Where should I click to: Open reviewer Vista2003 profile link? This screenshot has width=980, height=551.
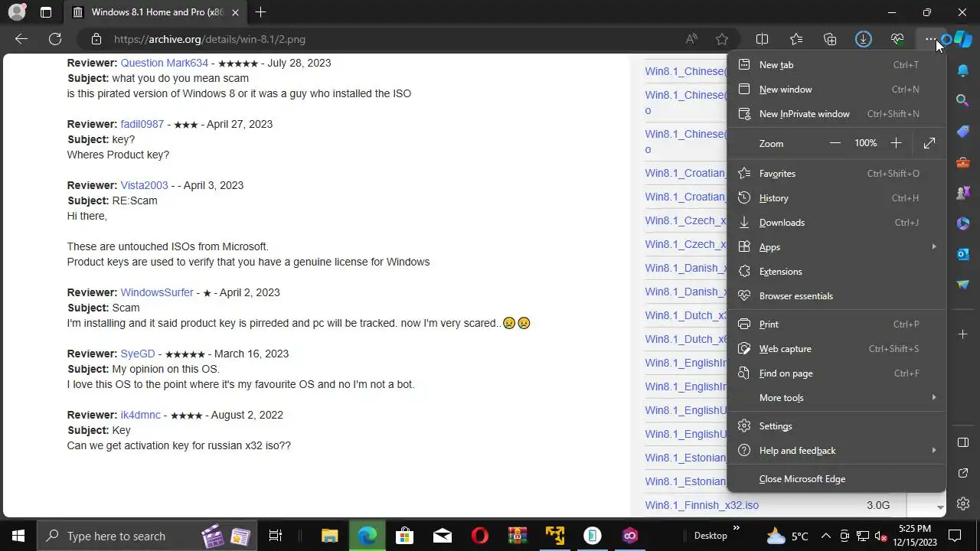point(144,185)
